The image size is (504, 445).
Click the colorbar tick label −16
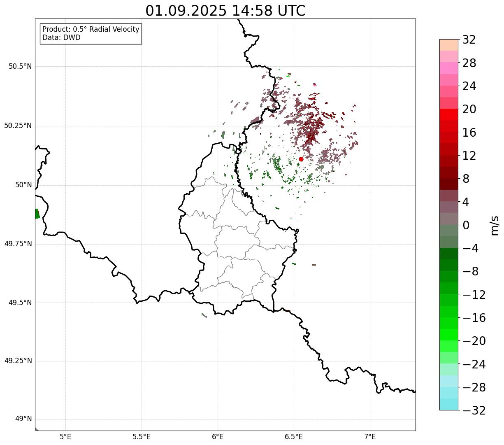pos(474,318)
